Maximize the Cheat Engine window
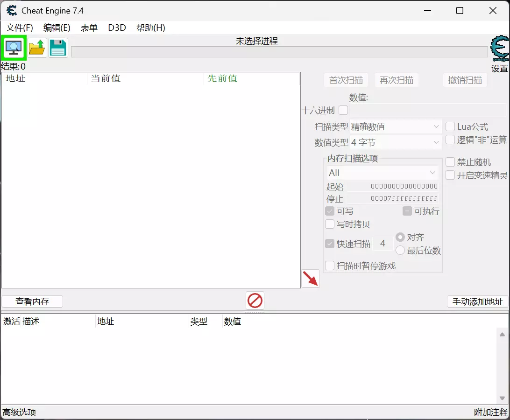Viewport: 510px width, 420px height. [x=460, y=11]
